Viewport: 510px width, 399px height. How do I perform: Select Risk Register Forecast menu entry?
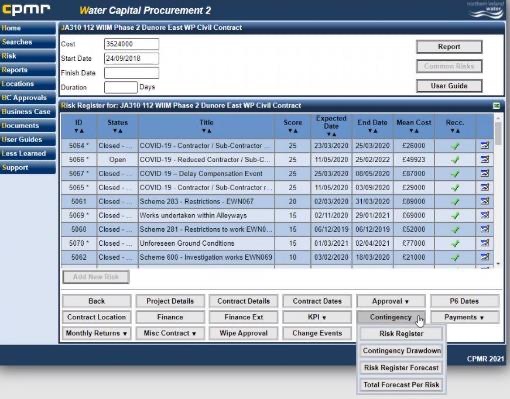401,367
